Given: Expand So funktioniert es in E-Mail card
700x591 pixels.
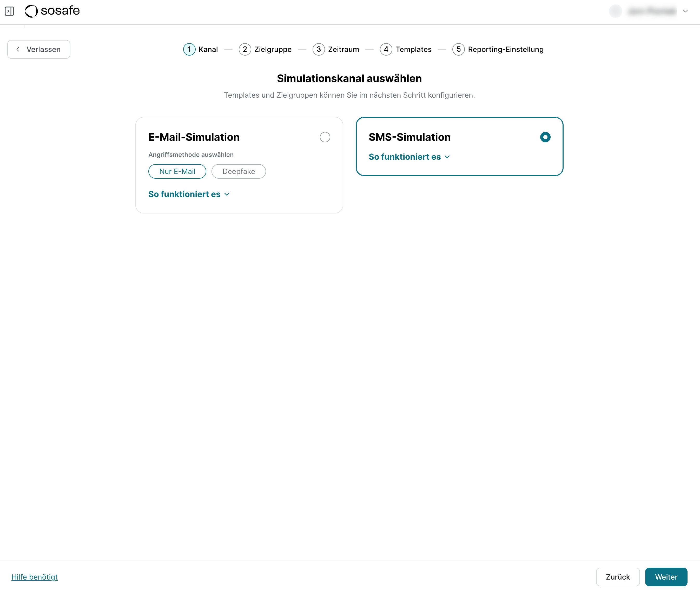Looking at the screenshot, I should click(189, 194).
